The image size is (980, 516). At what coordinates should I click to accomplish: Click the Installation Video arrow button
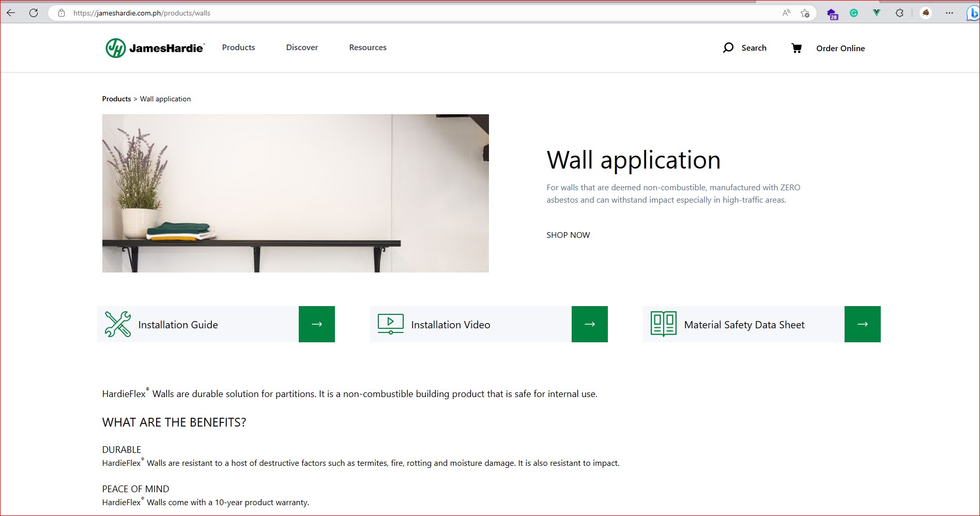click(590, 324)
